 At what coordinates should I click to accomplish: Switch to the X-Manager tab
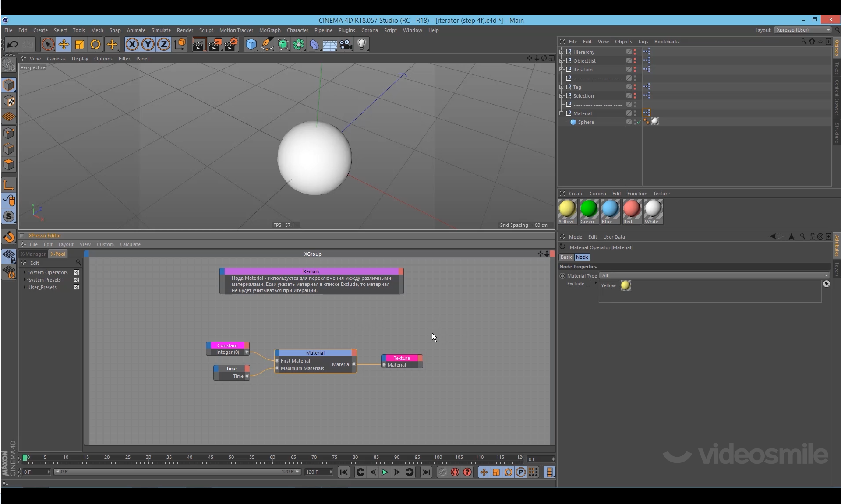33,254
